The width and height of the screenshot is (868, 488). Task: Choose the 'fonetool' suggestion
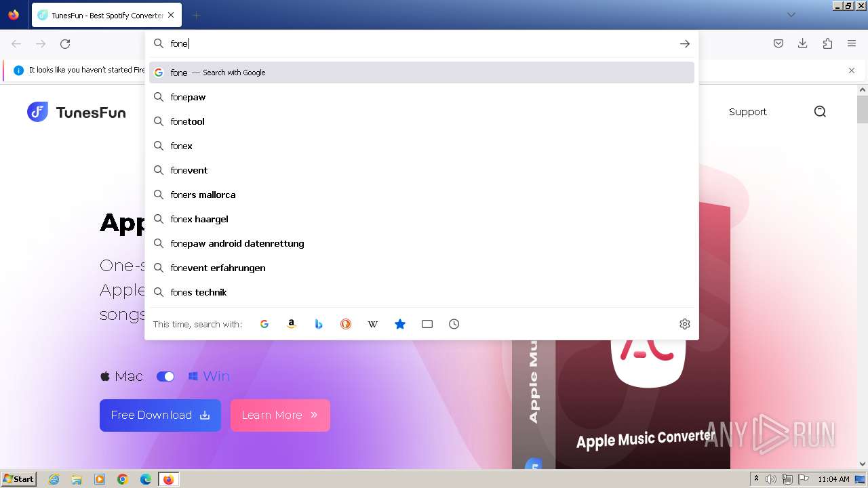(422, 121)
